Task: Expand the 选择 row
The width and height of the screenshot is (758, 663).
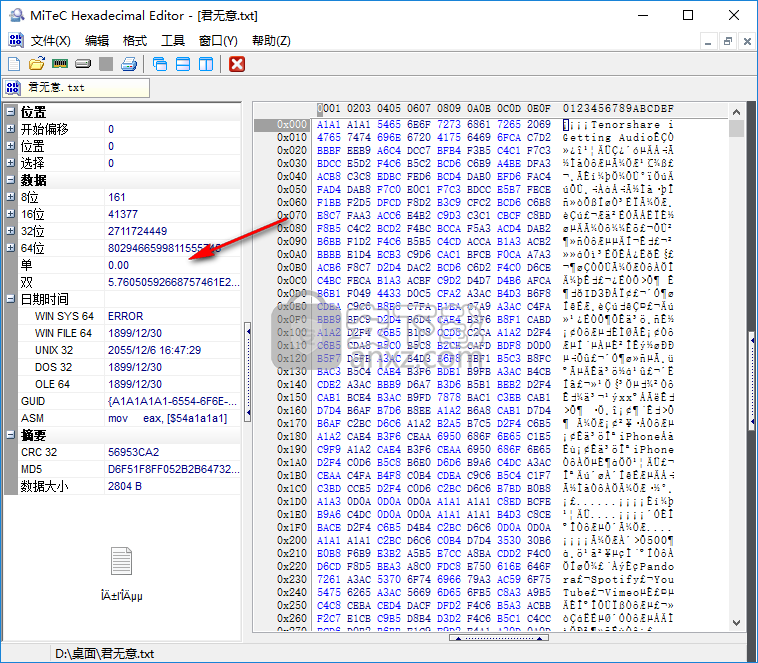Action: coord(11,163)
